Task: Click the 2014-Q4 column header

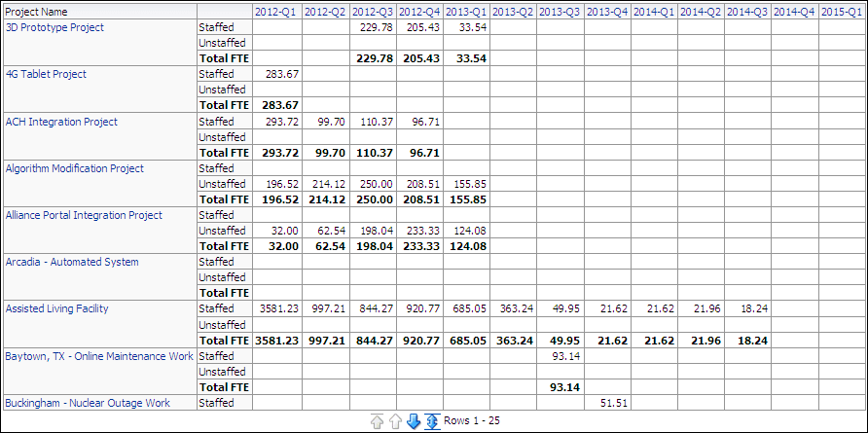Action: click(x=795, y=11)
